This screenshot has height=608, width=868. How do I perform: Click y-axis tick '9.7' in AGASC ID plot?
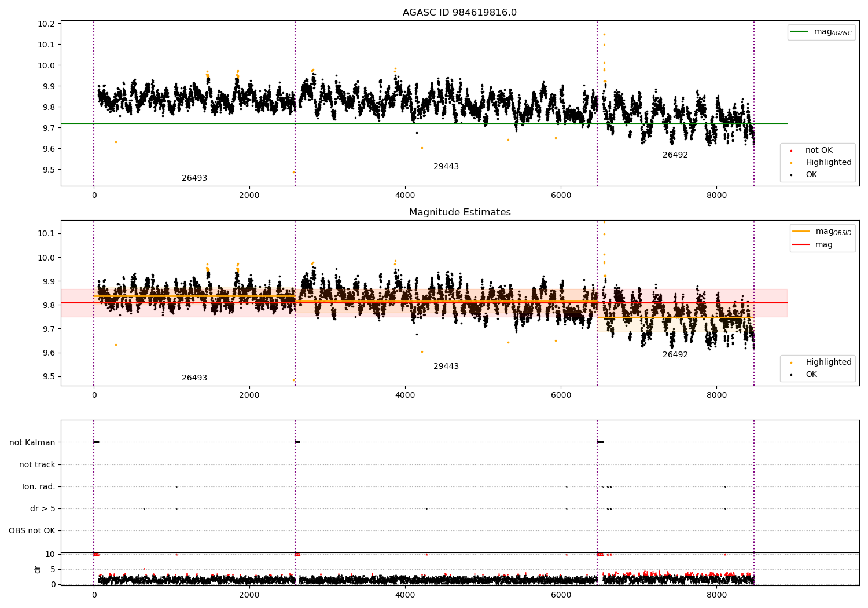pyautogui.click(x=49, y=128)
